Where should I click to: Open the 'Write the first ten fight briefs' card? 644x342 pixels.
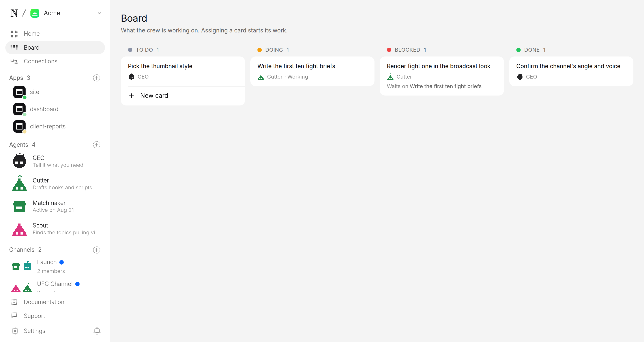pyautogui.click(x=312, y=71)
